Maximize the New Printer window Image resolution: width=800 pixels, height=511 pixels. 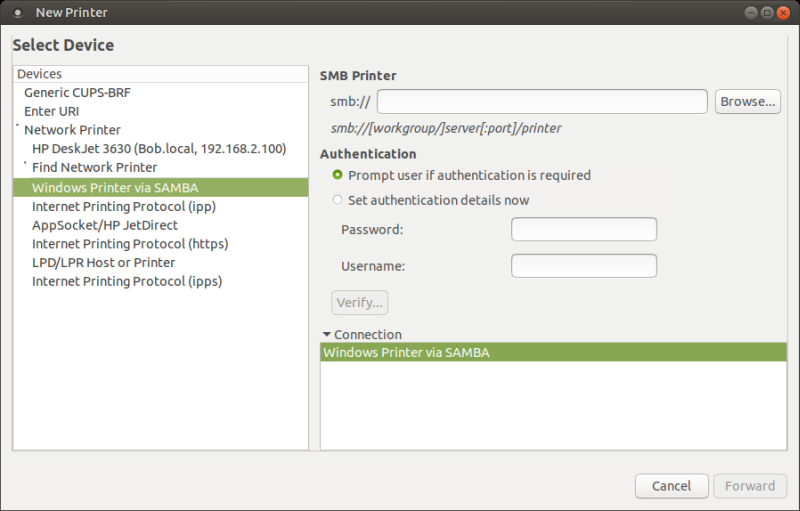click(x=767, y=12)
